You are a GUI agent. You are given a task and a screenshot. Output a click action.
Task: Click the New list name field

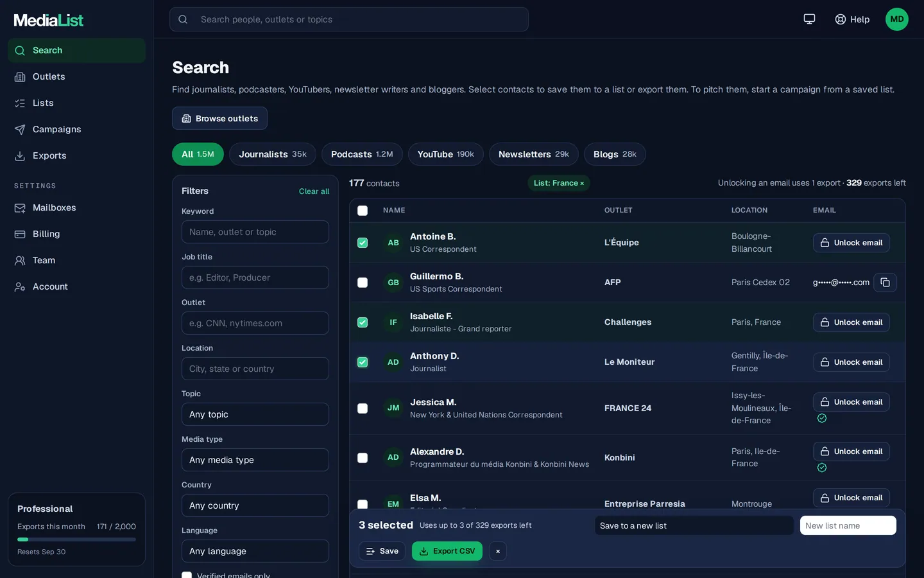[x=848, y=525]
